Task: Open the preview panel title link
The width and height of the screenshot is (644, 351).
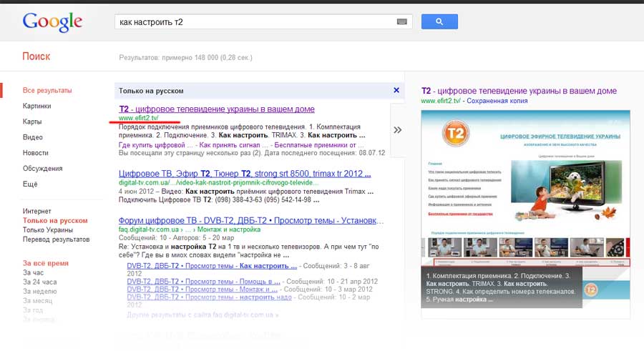Action: click(519, 91)
